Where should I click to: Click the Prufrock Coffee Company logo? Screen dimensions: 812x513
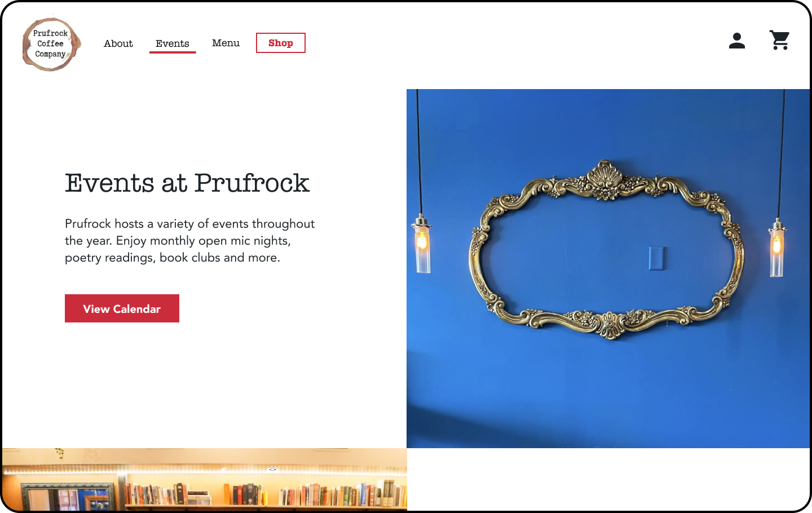click(x=51, y=44)
